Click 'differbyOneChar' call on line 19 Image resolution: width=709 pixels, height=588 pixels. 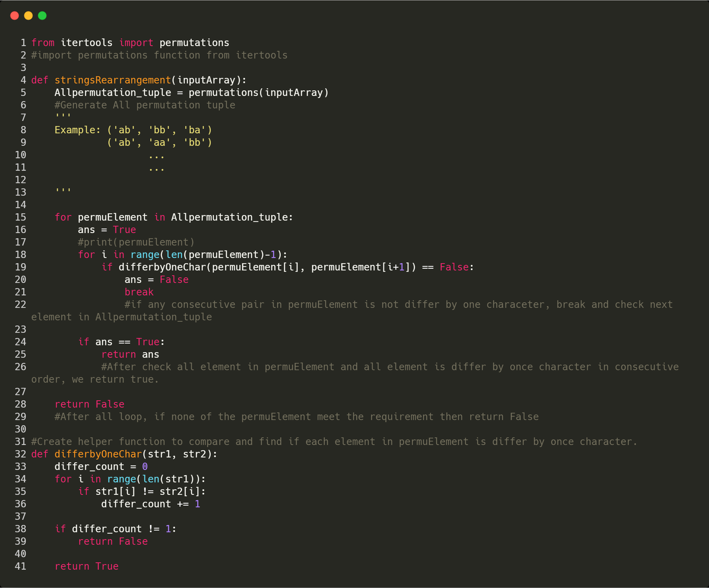click(x=162, y=267)
